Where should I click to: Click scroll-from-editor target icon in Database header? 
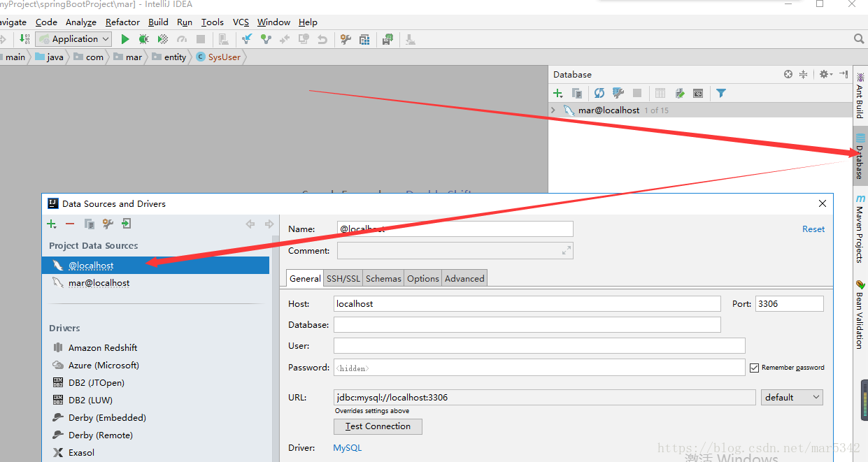(788, 74)
